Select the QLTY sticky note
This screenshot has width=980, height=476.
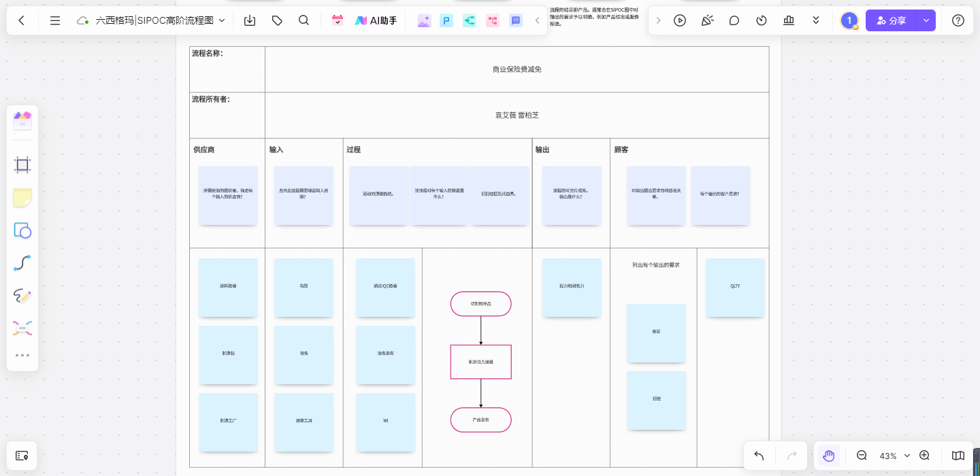(735, 287)
